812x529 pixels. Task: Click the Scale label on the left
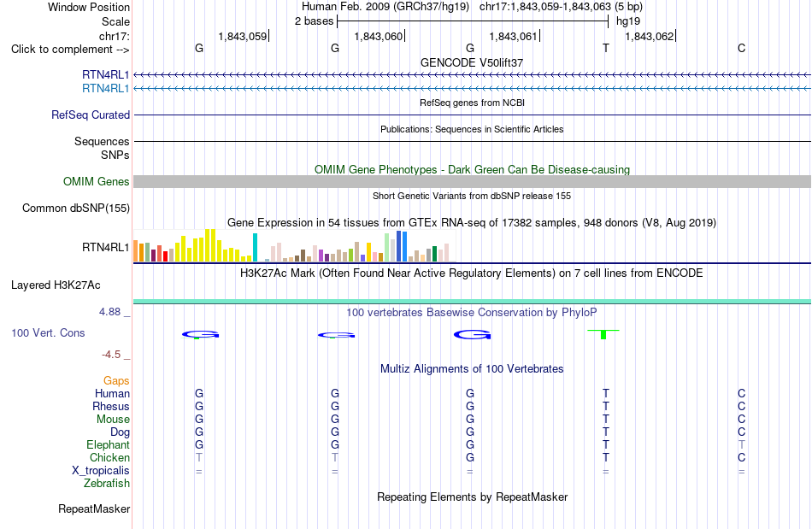point(115,21)
